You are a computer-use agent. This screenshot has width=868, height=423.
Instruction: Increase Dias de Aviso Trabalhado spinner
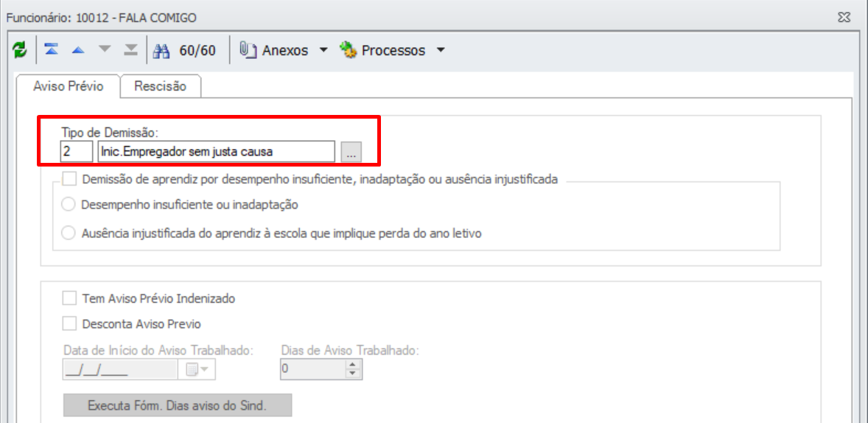(x=353, y=364)
